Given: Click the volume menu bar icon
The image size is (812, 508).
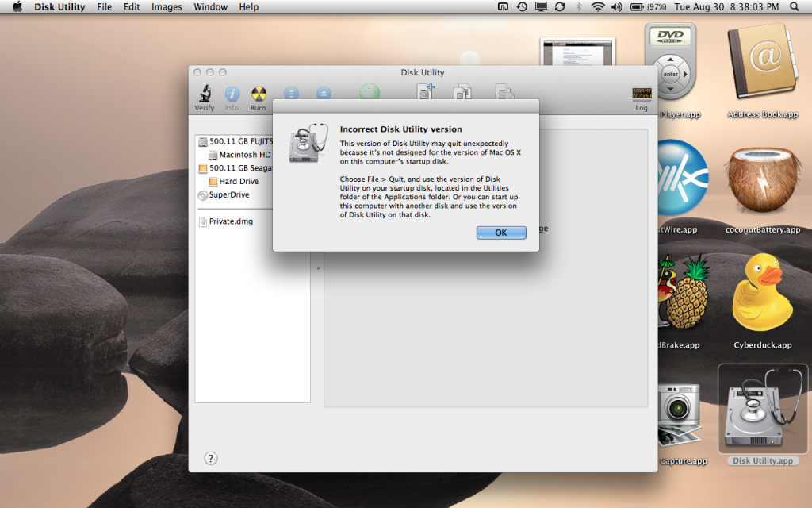Looking at the screenshot, I should click(616, 6).
